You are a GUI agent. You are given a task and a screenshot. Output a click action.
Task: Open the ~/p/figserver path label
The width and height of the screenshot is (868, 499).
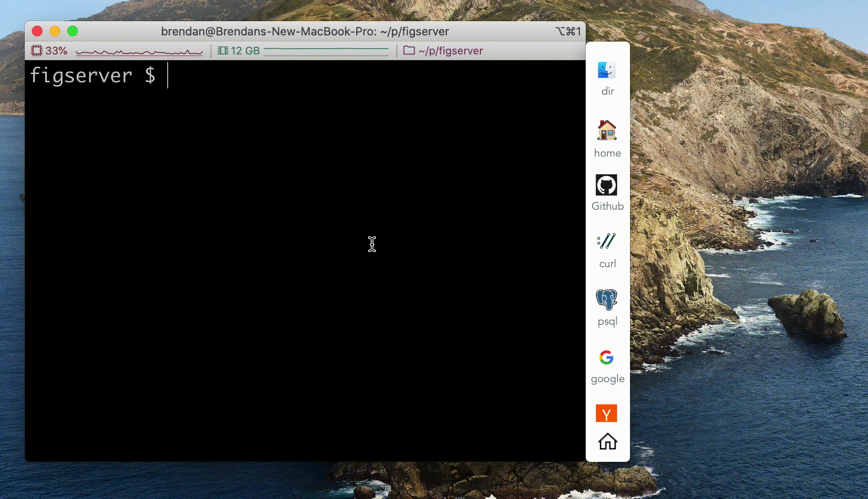(x=450, y=50)
